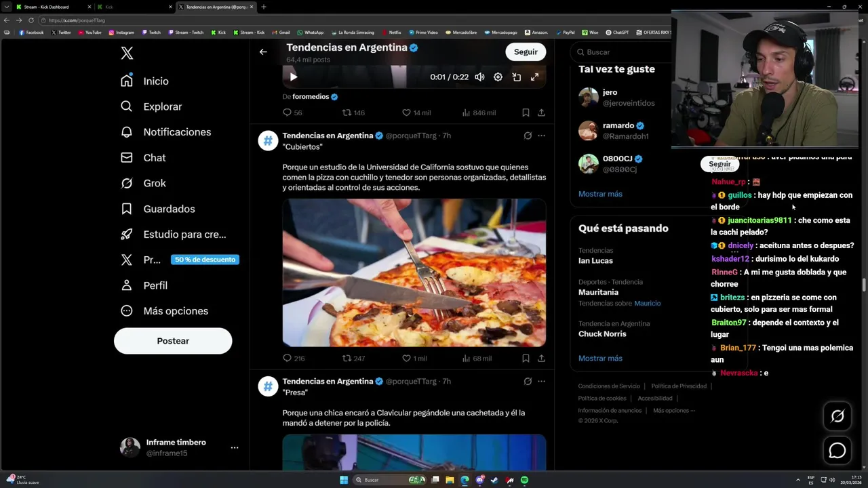The height and width of the screenshot is (488, 868).
Task: Mute the video volume
Action: pos(479,77)
